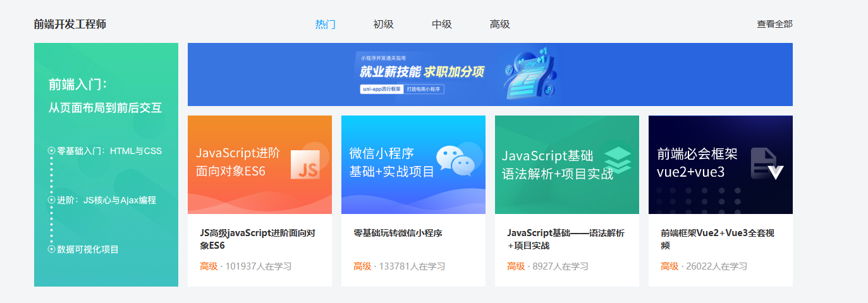The width and height of the screenshot is (868, 303).
Task: Click 高级 label on Vue2+Vue3 course
Action: point(669,266)
